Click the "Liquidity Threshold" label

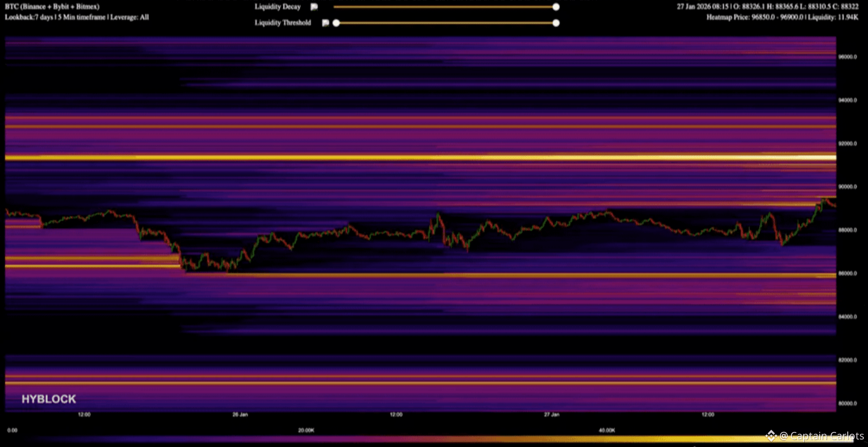283,22
